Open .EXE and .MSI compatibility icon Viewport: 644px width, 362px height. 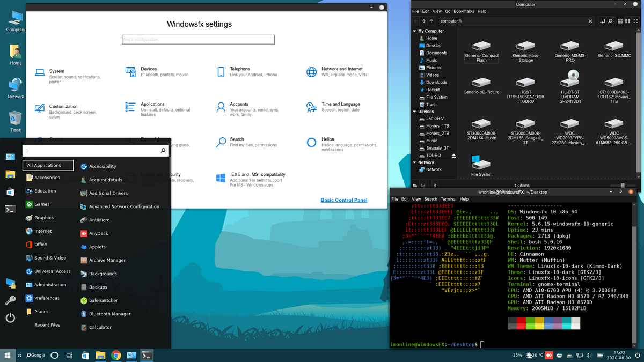pos(221,178)
